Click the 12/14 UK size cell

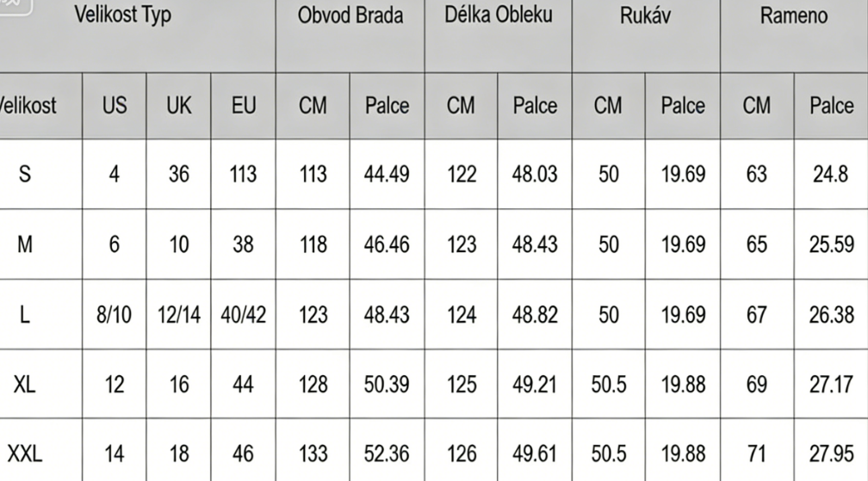coord(178,314)
